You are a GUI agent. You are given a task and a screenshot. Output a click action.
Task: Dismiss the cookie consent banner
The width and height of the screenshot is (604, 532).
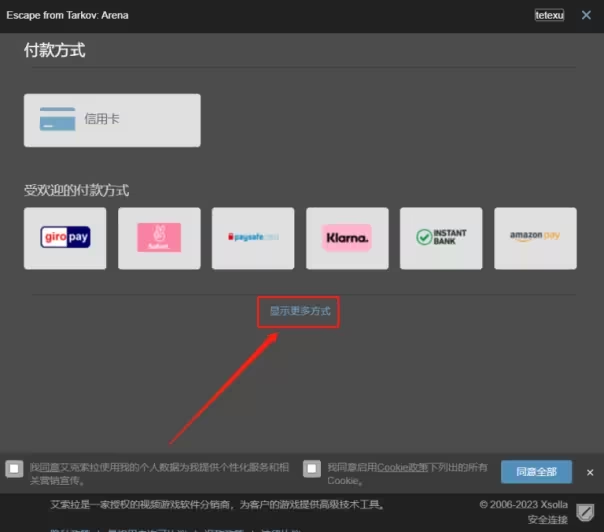pos(590,472)
